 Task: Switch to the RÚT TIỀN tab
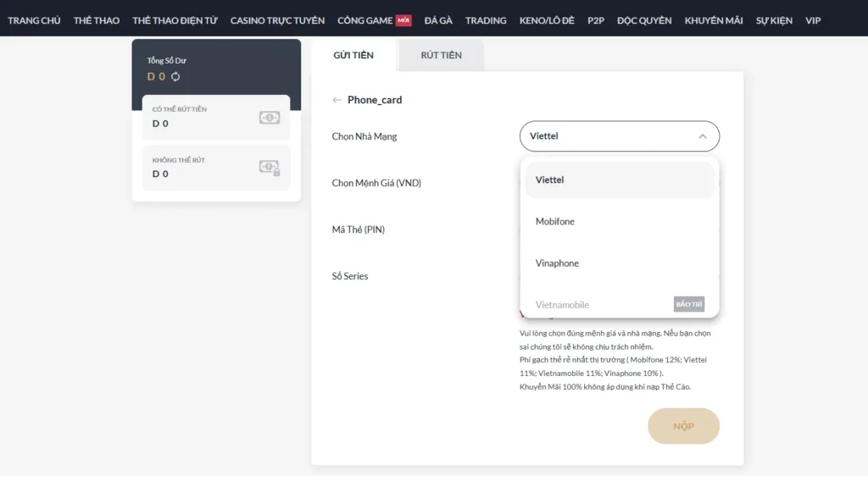(x=441, y=55)
